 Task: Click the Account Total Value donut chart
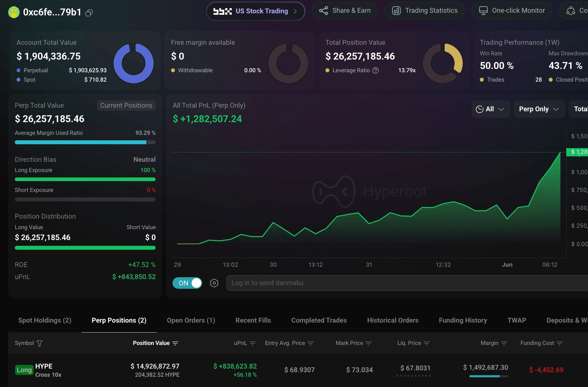pyautogui.click(x=134, y=63)
